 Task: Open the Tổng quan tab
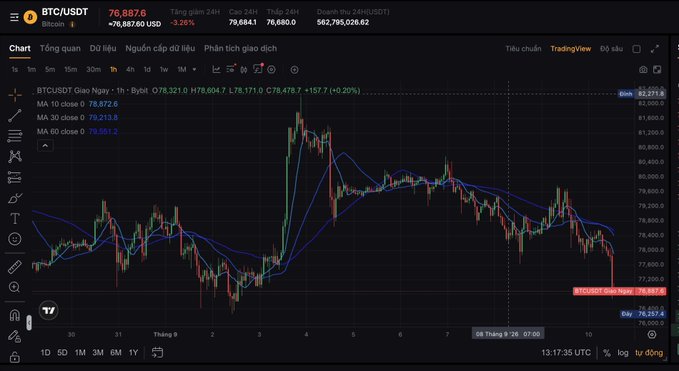tap(60, 48)
